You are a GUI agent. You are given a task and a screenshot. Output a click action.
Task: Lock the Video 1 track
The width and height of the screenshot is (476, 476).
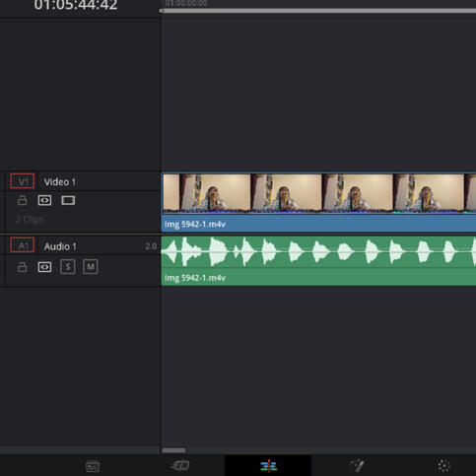coord(23,200)
